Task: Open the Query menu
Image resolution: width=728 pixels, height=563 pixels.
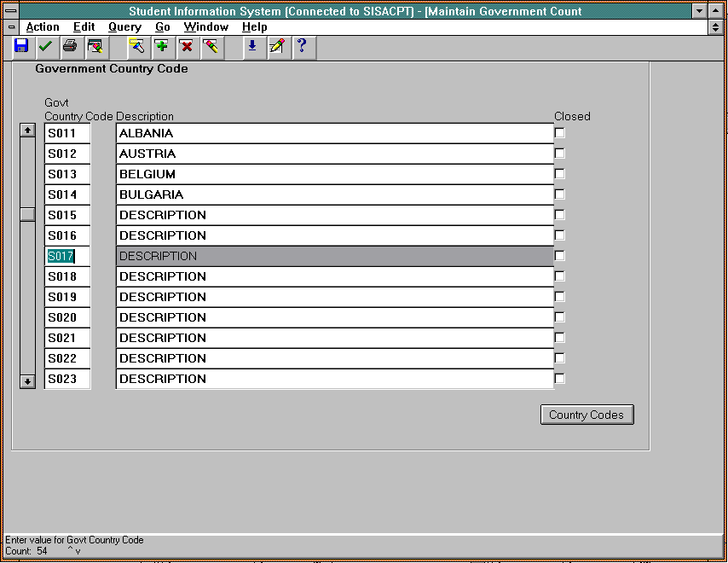Action: [x=124, y=27]
